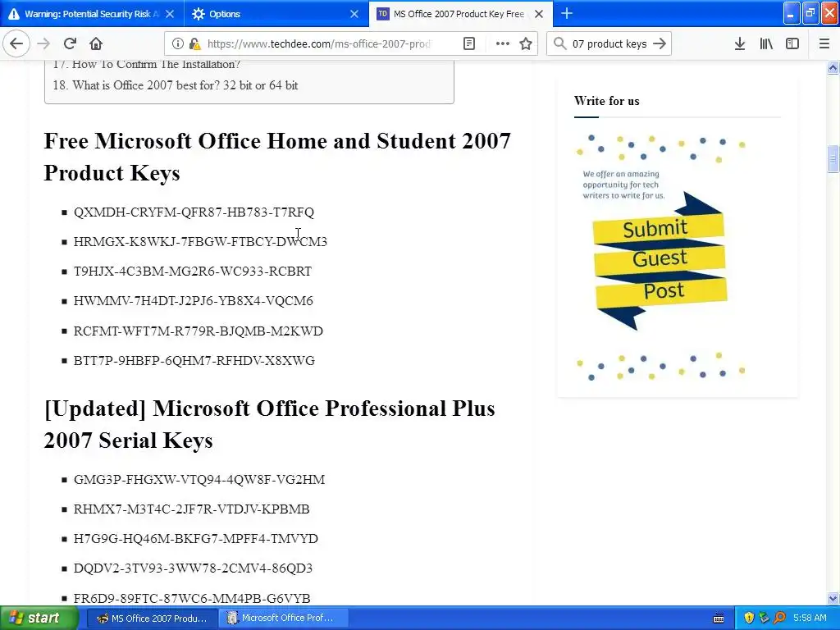Close the Options tab
This screenshot has height=630, width=840.
[x=354, y=14]
